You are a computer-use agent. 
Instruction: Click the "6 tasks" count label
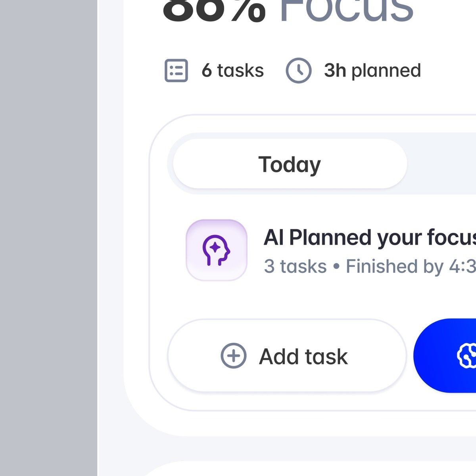coord(232,71)
